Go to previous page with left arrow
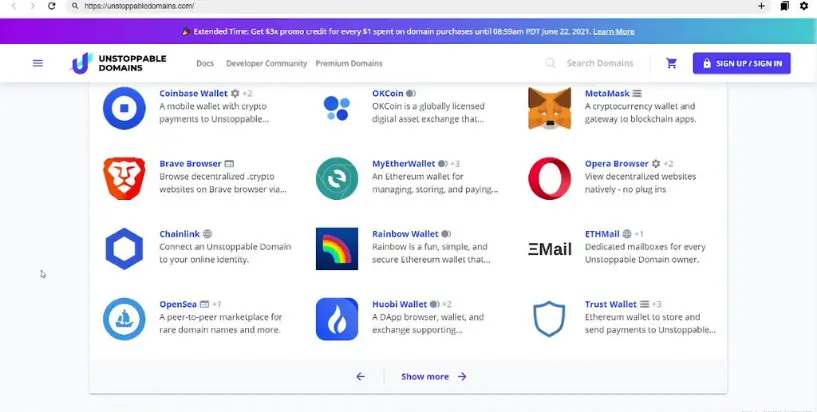 click(361, 376)
